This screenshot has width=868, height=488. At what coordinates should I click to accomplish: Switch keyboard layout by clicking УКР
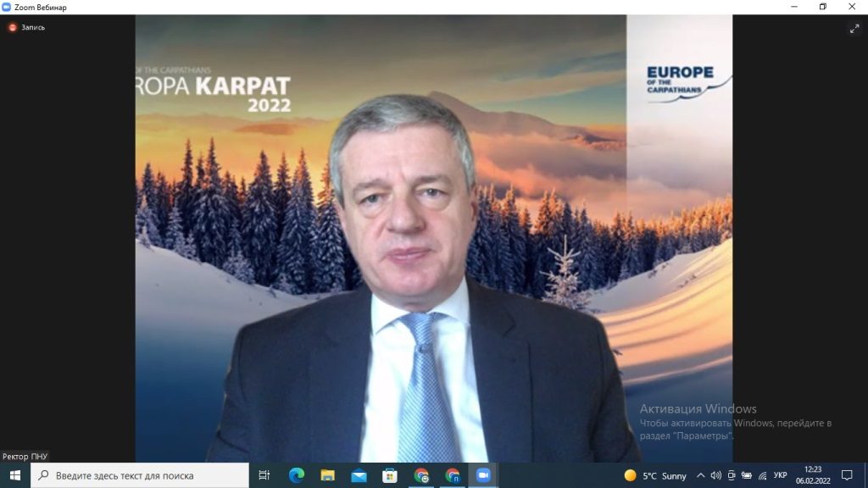[x=780, y=475]
